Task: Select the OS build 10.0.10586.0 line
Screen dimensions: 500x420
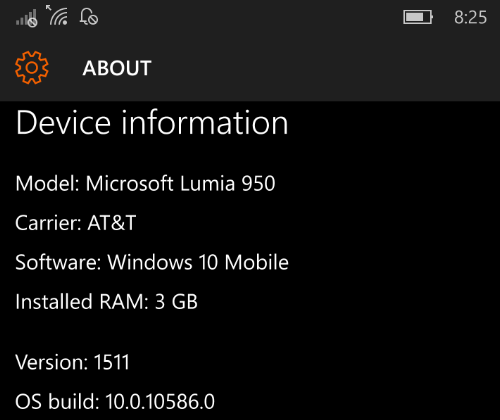Action: coord(115,401)
